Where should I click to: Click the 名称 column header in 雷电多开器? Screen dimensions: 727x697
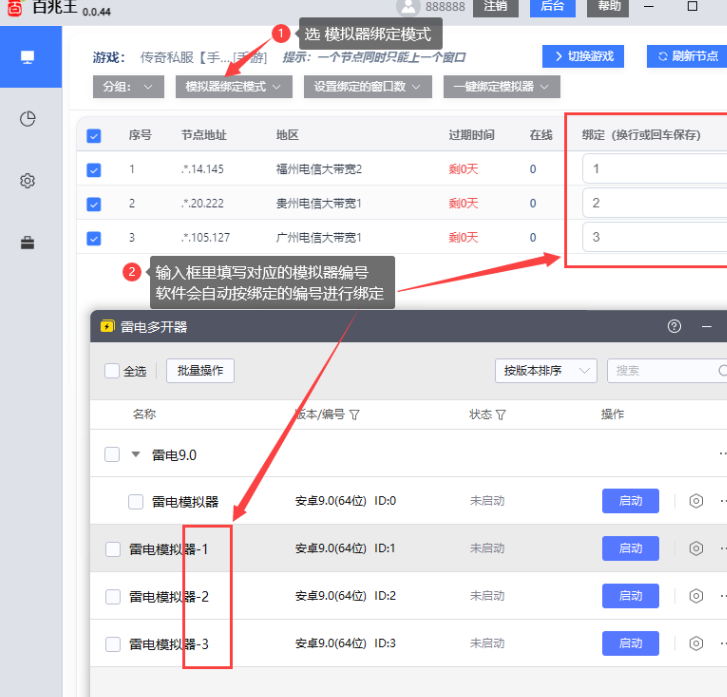tap(144, 414)
